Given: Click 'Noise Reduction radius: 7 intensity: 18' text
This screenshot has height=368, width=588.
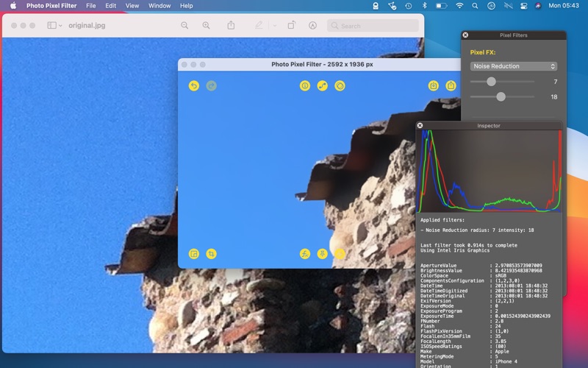Looking at the screenshot, I should [x=479, y=230].
